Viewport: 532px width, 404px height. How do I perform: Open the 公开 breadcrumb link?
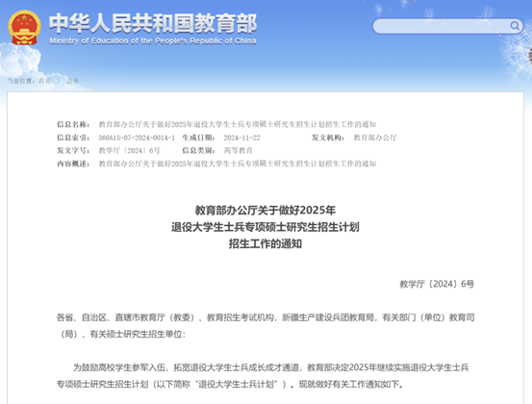[x=72, y=81]
